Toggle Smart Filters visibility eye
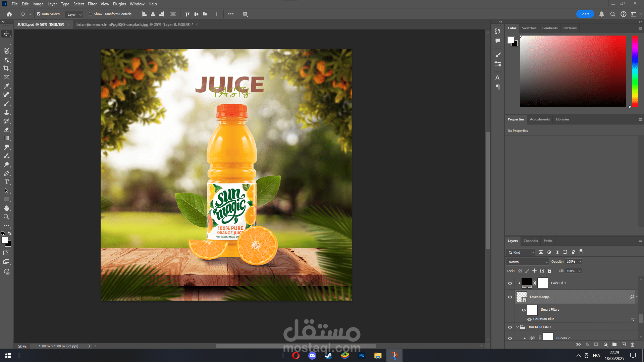Viewport: 644px width, 362px height. [x=524, y=310]
